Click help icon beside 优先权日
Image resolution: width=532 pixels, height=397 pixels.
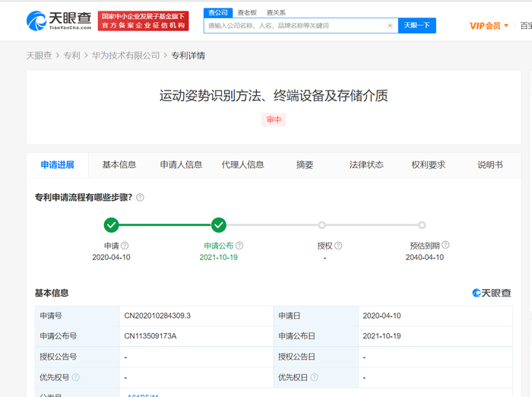[x=315, y=377]
